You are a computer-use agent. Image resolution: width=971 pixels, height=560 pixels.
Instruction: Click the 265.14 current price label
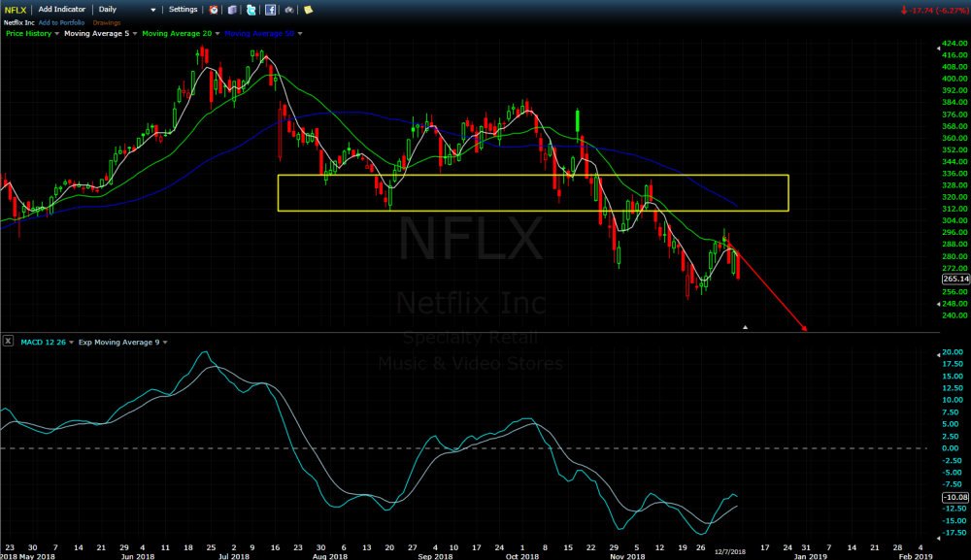[x=953, y=280]
